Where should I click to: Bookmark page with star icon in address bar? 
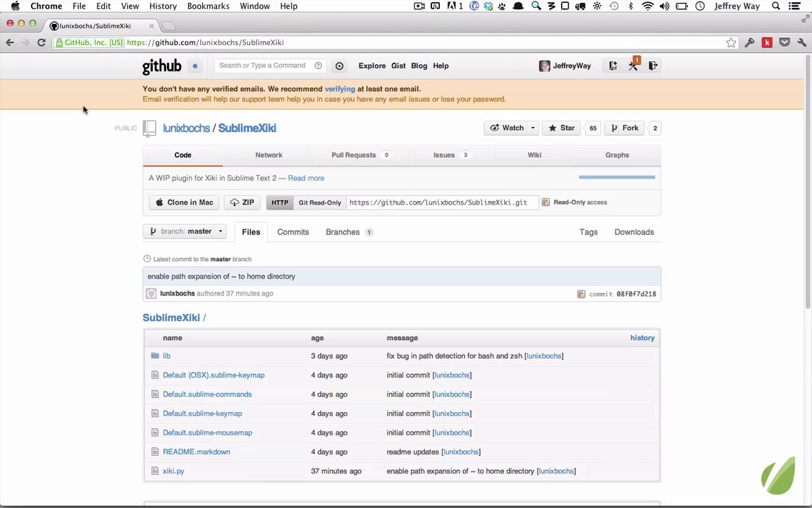pos(731,42)
